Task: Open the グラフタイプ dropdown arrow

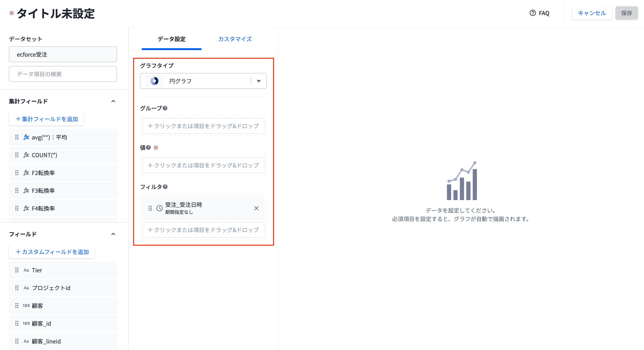Action: point(259,81)
